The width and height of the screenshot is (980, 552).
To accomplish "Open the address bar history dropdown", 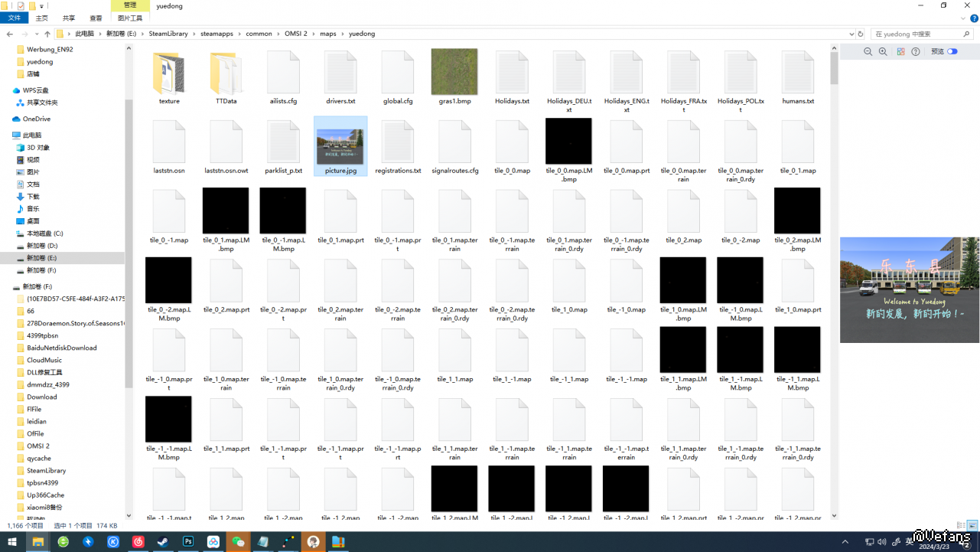I will (851, 34).
